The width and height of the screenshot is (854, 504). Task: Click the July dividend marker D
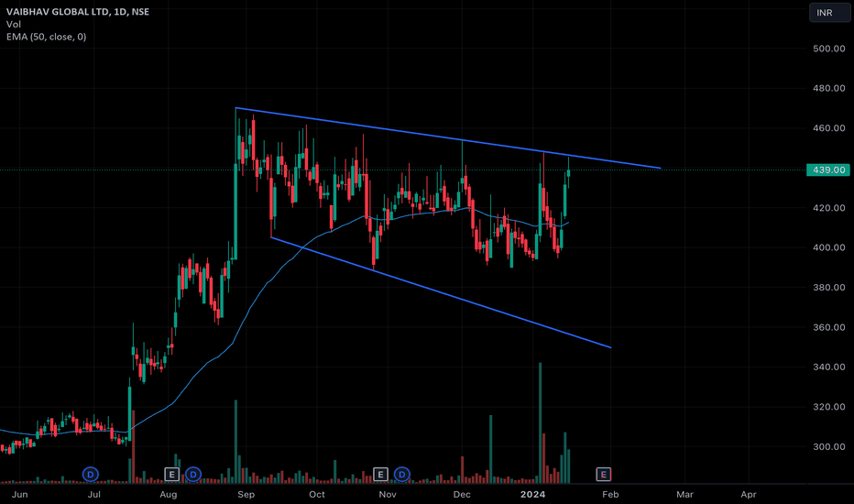click(x=91, y=475)
